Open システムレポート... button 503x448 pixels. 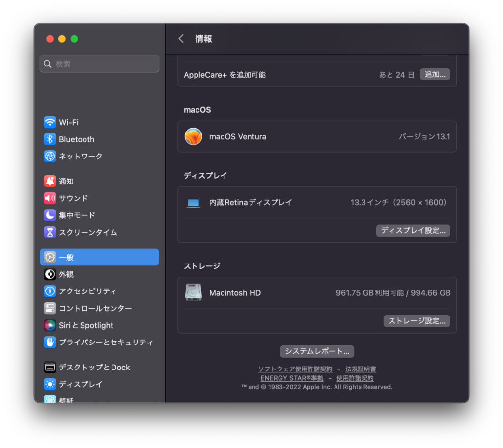point(317,351)
